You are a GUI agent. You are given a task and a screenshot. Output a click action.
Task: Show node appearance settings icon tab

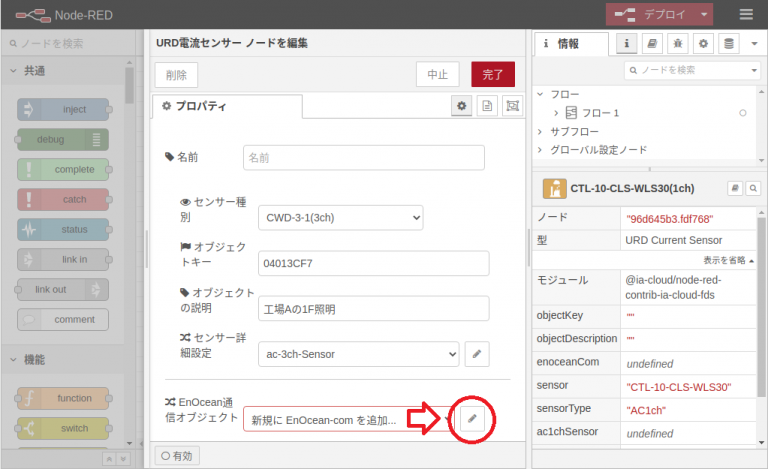tap(512, 106)
